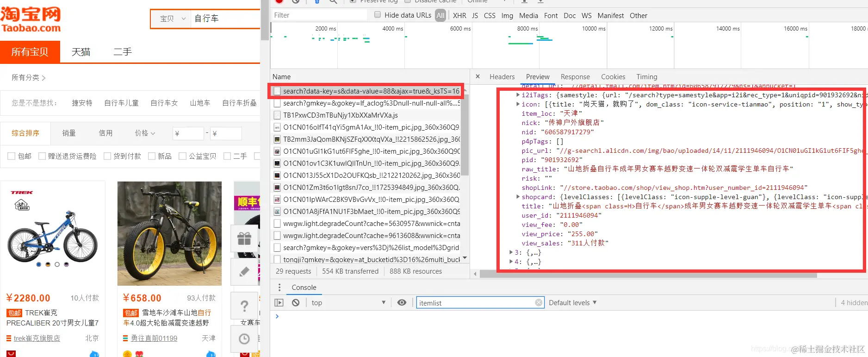Tick the 包邮 filter checkbox
The image size is (868, 357).
tap(12, 156)
